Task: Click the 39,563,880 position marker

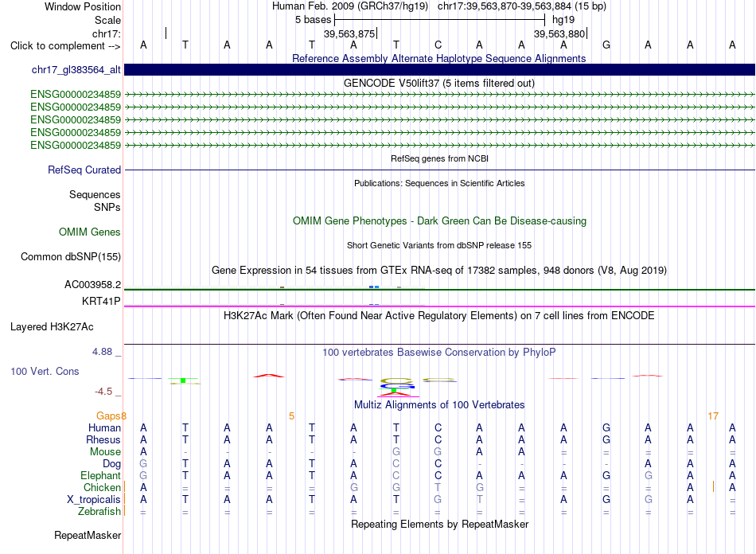Action: [x=559, y=33]
